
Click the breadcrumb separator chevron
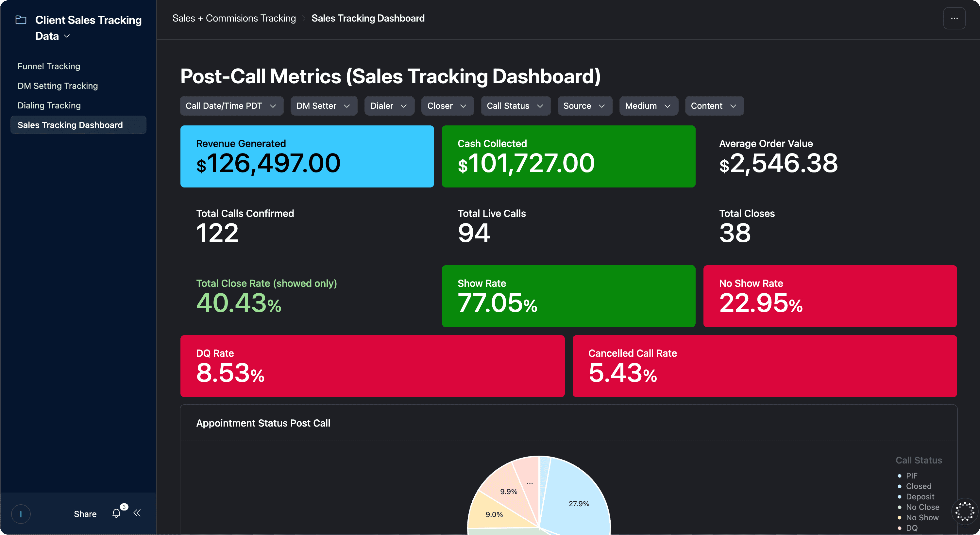(304, 19)
